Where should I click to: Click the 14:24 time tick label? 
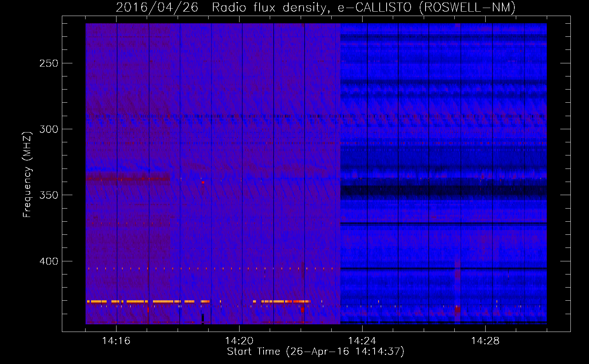[362, 341]
